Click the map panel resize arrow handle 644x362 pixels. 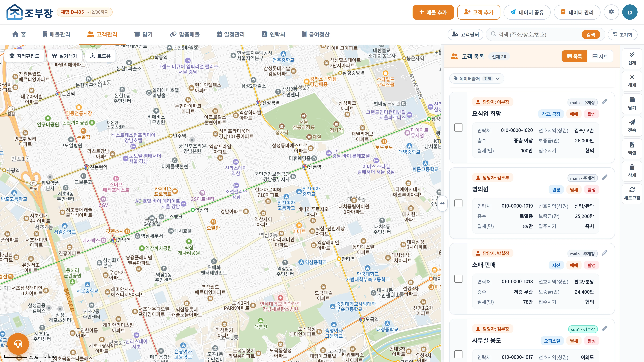coord(442,203)
